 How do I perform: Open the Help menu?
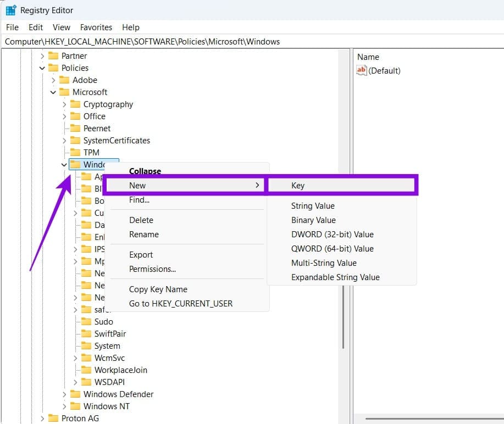(131, 27)
